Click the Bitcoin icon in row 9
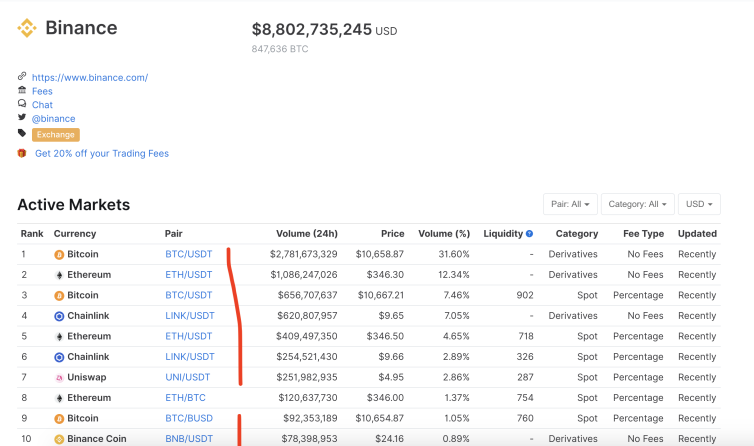This screenshot has width=754, height=446. tap(59, 419)
